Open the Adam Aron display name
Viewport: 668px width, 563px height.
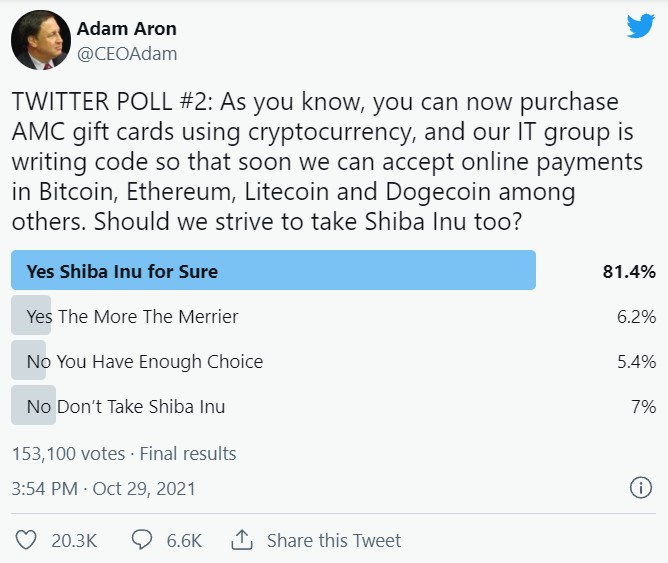click(x=125, y=27)
